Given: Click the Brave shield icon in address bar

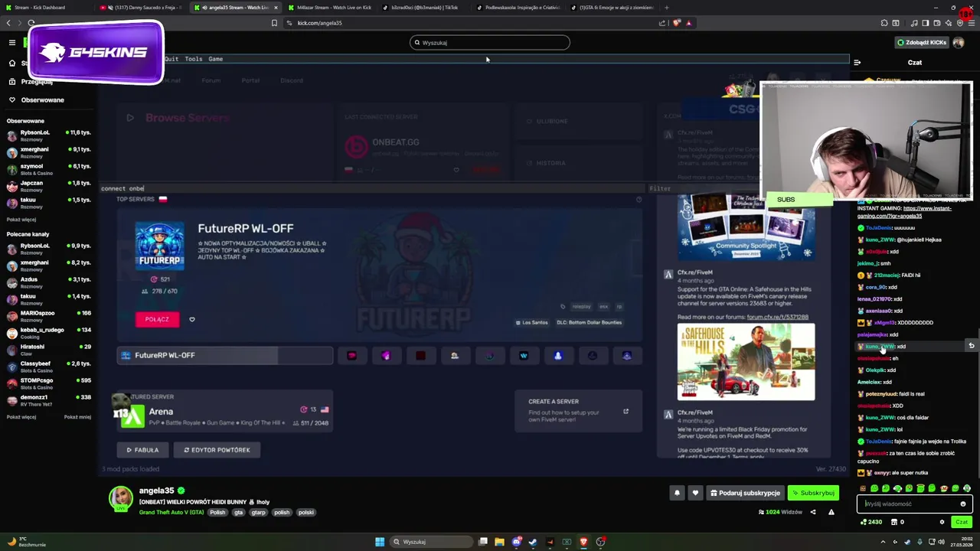Looking at the screenshot, I should (676, 23).
